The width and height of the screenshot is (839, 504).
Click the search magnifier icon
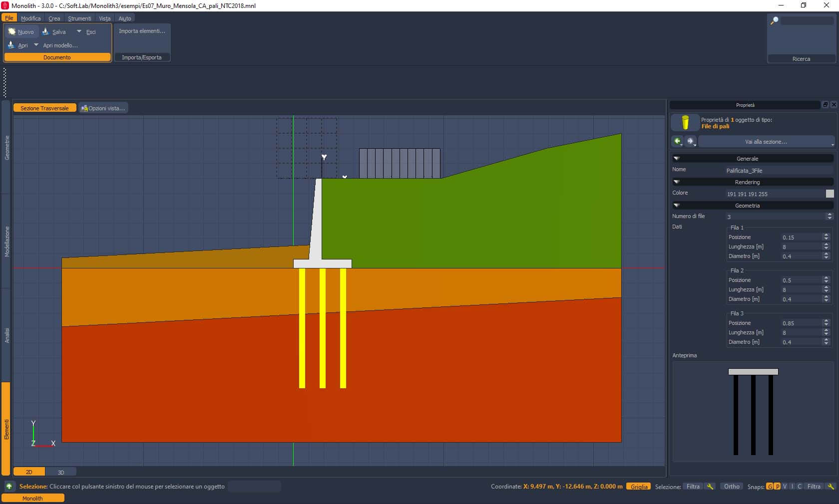point(775,21)
